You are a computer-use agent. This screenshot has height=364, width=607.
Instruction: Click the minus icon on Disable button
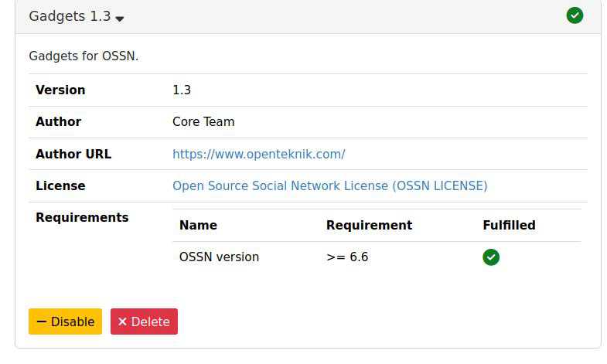[41, 321]
